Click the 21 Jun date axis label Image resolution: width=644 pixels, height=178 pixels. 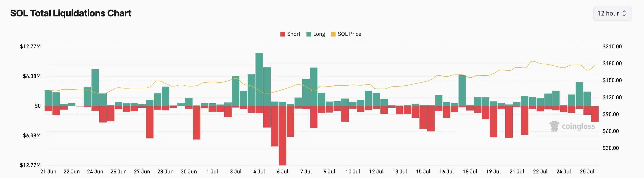(x=48, y=172)
